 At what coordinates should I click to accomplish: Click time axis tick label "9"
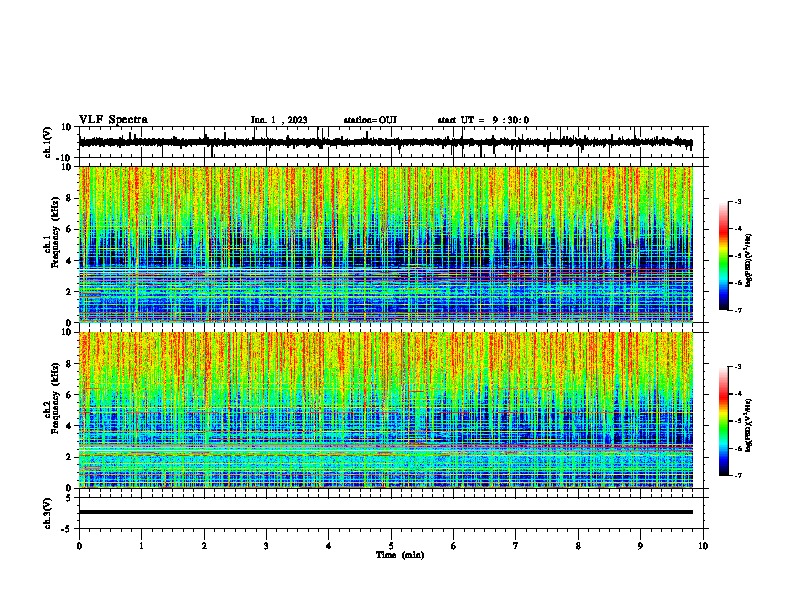[640, 546]
